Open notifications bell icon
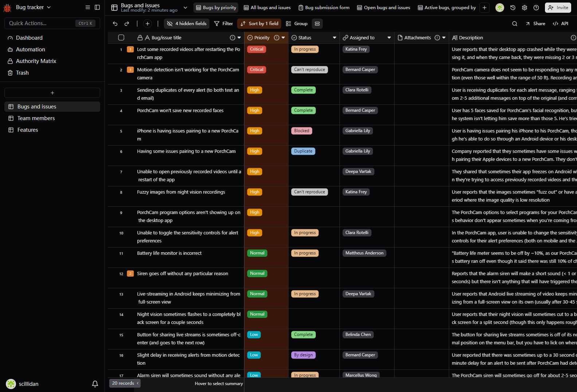 click(95, 384)
